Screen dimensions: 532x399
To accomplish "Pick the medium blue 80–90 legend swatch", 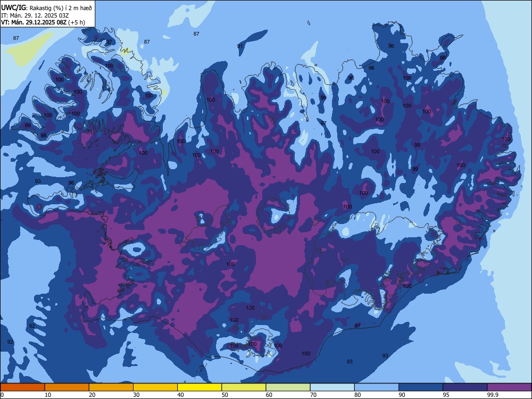I will [377, 387].
